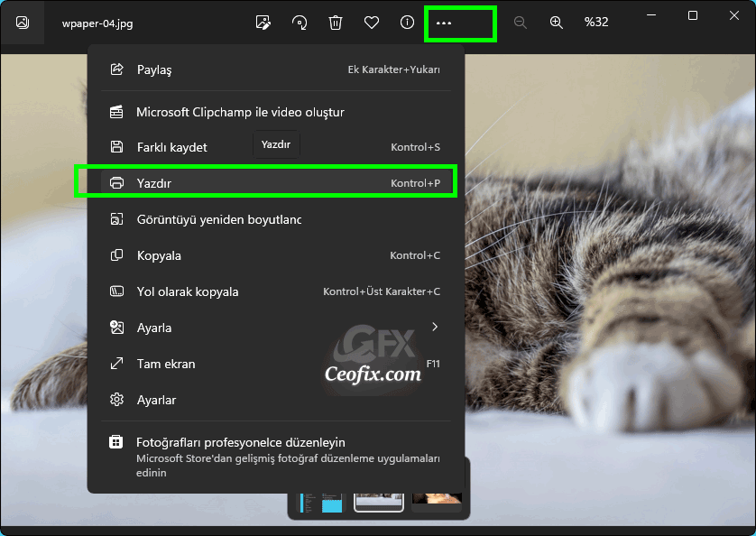
Task: Mark photo as favorite with heart icon
Action: (372, 23)
